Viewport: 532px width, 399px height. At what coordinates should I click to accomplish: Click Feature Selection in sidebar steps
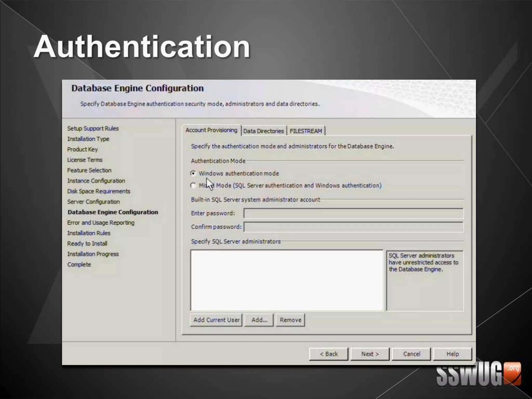(89, 170)
